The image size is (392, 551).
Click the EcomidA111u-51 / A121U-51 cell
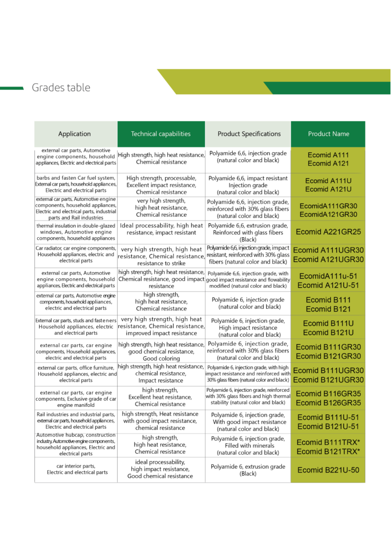coord(328,281)
